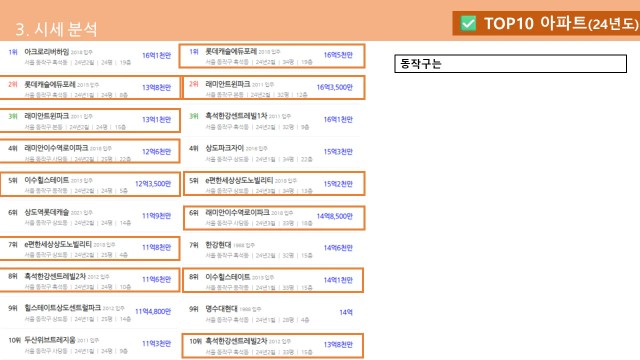
Task: Select the 흑석한강센트레빌1차 apartment name
Action: (236, 116)
